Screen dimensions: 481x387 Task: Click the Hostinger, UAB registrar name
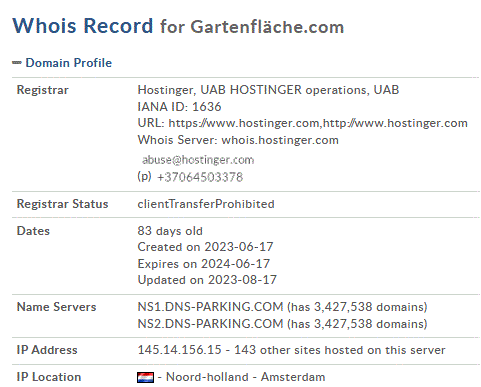pyautogui.click(x=268, y=90)
